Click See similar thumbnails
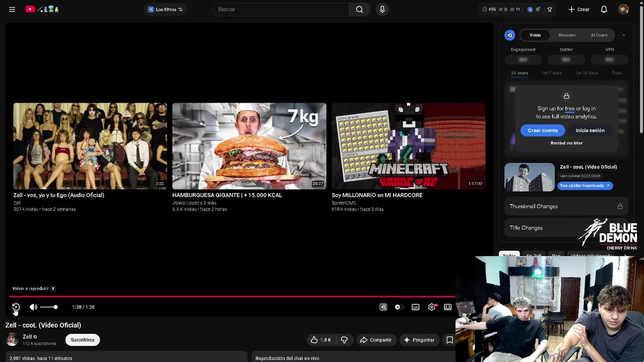 tap(585, 186)
